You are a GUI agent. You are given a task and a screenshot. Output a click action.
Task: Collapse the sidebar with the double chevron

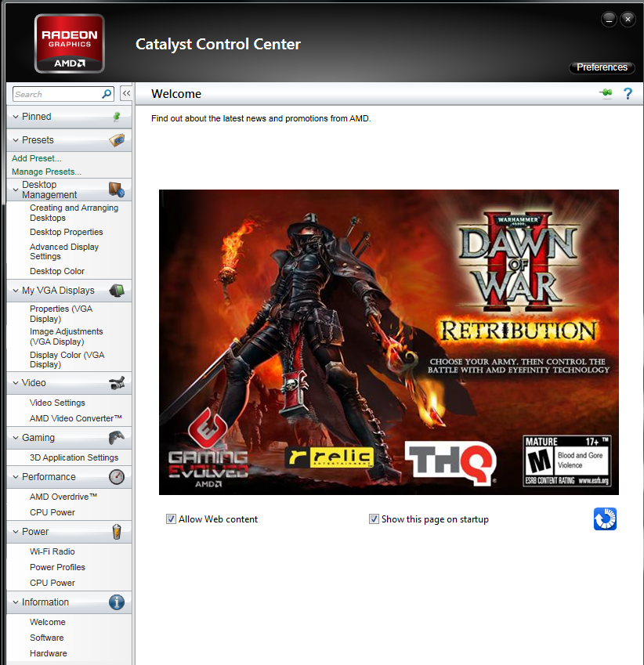[x=126, y=92]
